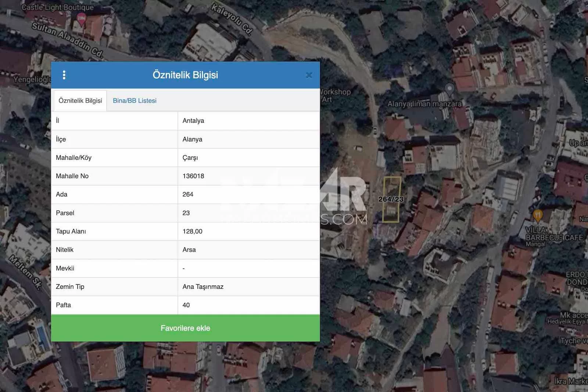Switch to the Bina/BB Listesi tab
Viewport: 588px width, 392px height.
pos(135,101)
